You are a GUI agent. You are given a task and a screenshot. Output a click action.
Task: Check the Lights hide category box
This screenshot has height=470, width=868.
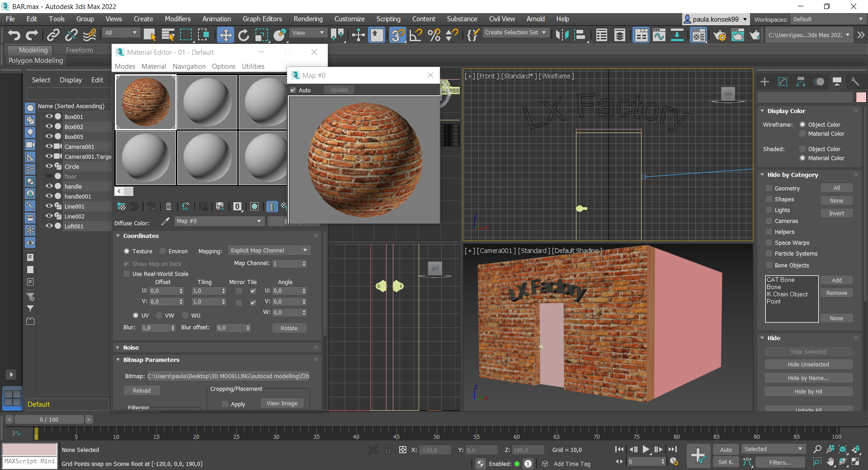(769, 210)
